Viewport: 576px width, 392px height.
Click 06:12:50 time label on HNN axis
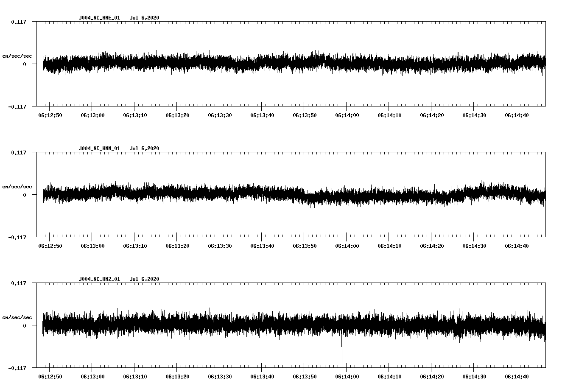50,246
